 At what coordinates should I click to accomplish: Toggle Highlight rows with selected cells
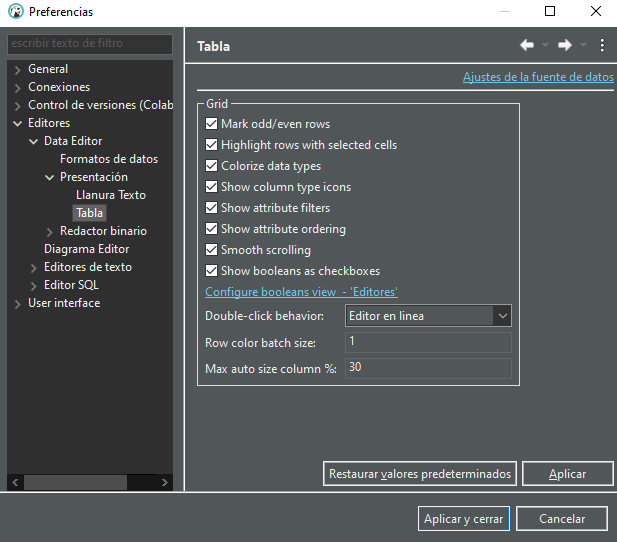(x=211, y=145)
